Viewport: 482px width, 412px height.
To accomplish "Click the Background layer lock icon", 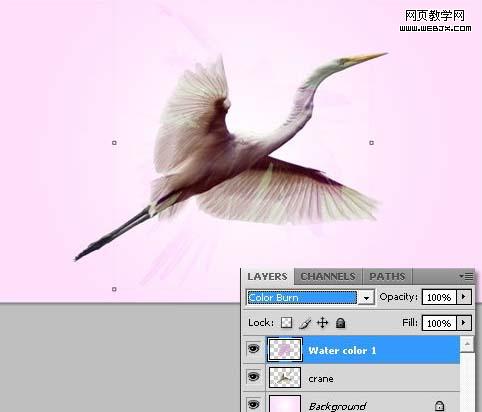I will [x=439, y=406].
